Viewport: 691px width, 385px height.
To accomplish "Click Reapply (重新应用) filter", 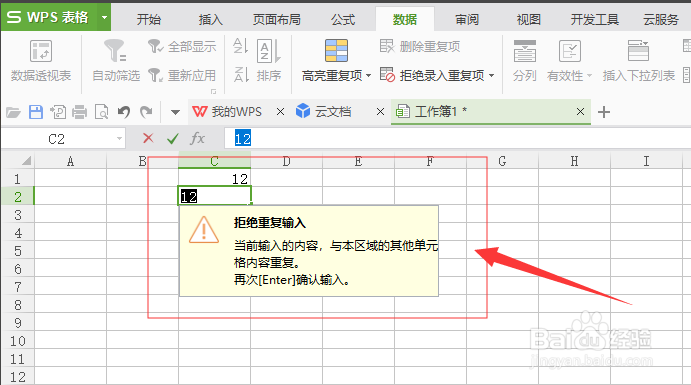I will click(182, 75).
